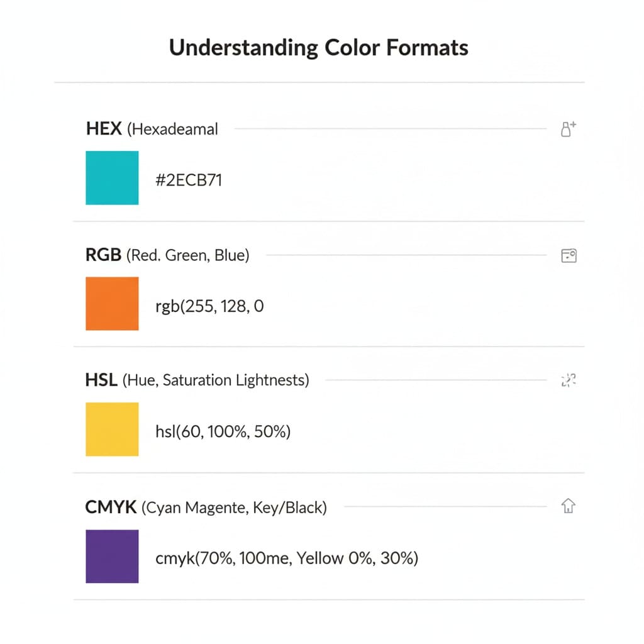Click the '(Cyan Magente, Key/Black)' description text
This screenshot has width=644, height=644.
pyautogui.click(x=235, y=508)
